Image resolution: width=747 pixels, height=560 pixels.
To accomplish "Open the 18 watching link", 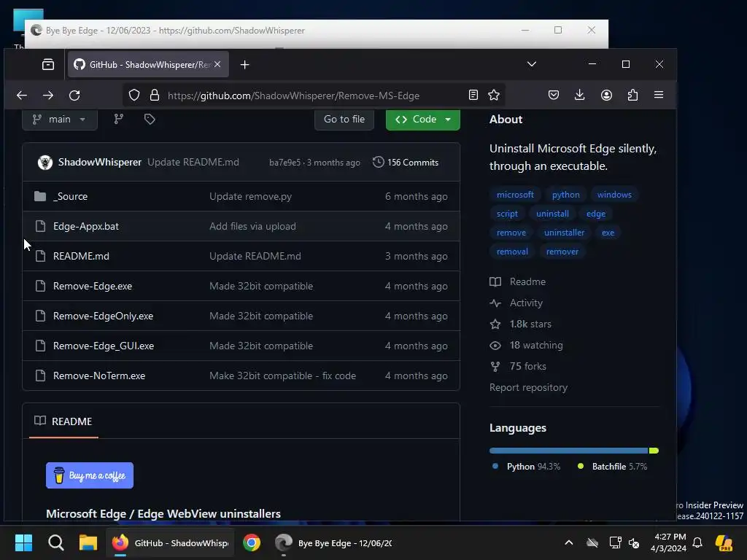I will (x=527, y=345).
